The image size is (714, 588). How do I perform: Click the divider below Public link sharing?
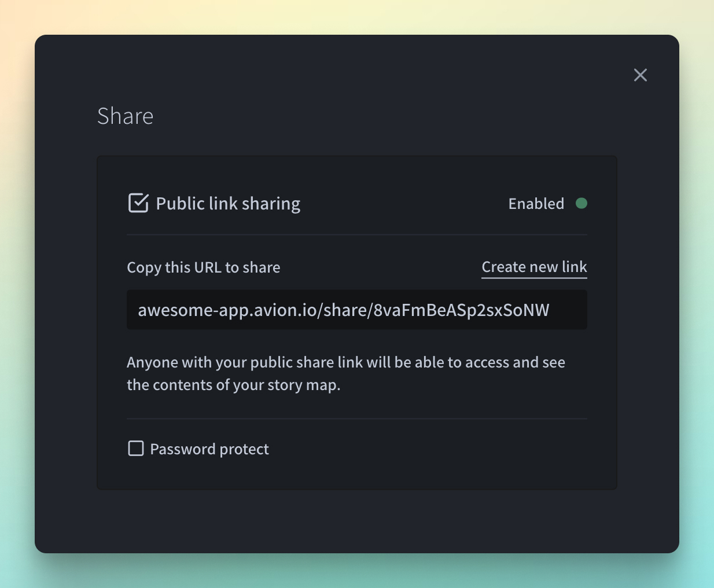(x=356, y=234)
